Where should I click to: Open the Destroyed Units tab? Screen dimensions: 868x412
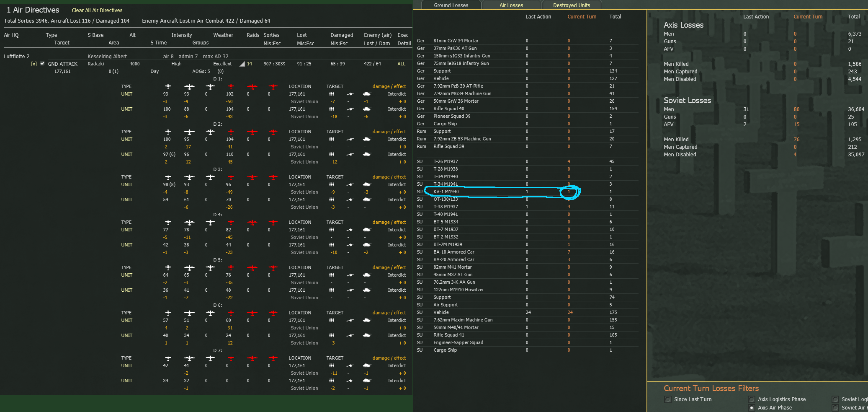coord(572,5)
